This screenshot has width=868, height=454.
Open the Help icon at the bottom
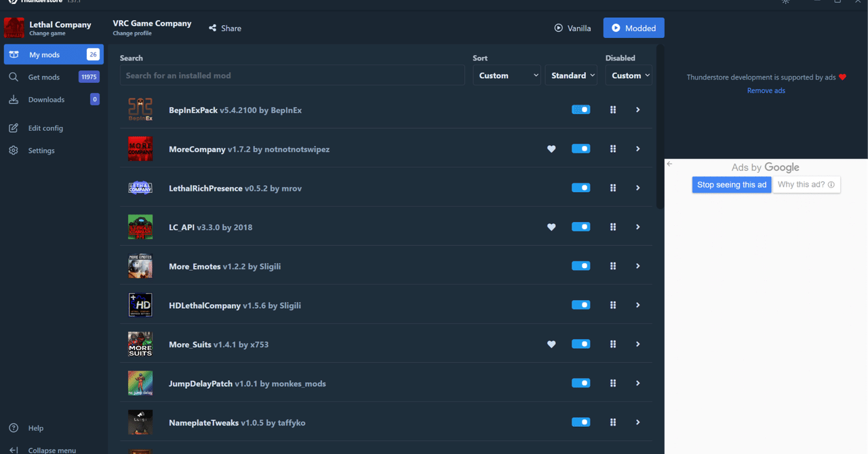[14, 428]
